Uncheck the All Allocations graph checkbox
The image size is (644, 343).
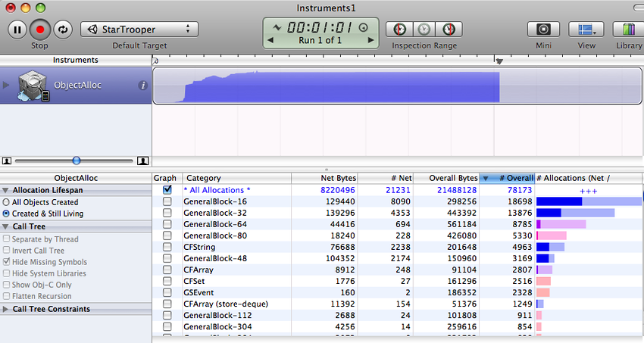(x=167, y=190)
